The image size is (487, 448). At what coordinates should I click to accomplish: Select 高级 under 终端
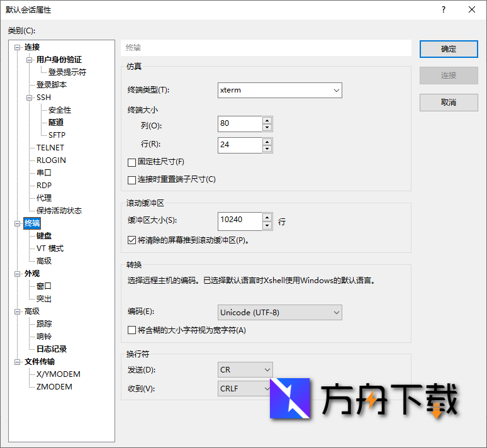point(44,261)
